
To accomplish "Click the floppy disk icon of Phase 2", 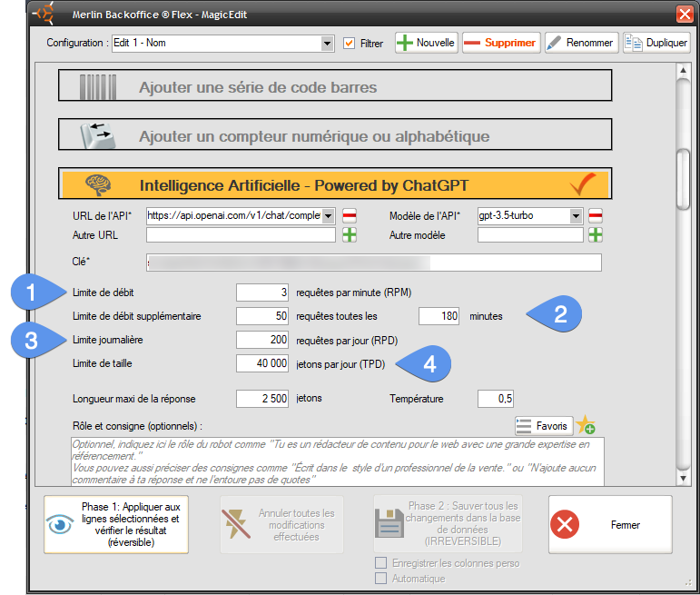I will coord(389,523).
